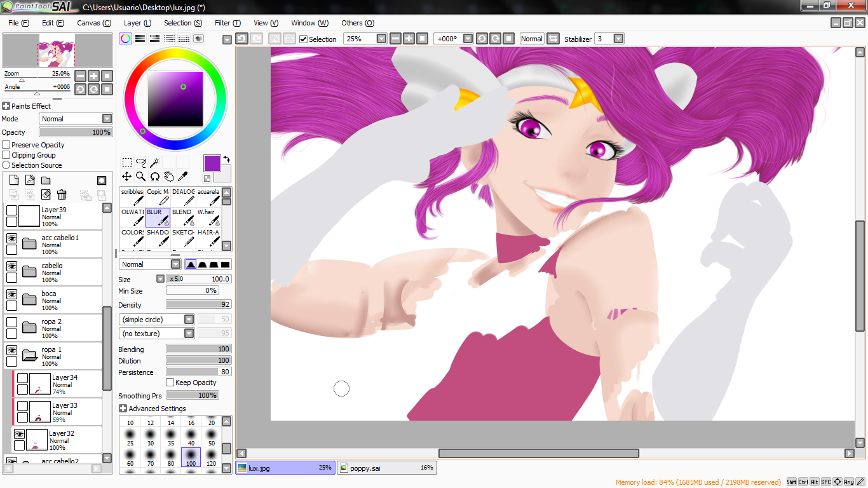Click the undo button in toolbar
The image size is (868, 488).
coord(241,39)
